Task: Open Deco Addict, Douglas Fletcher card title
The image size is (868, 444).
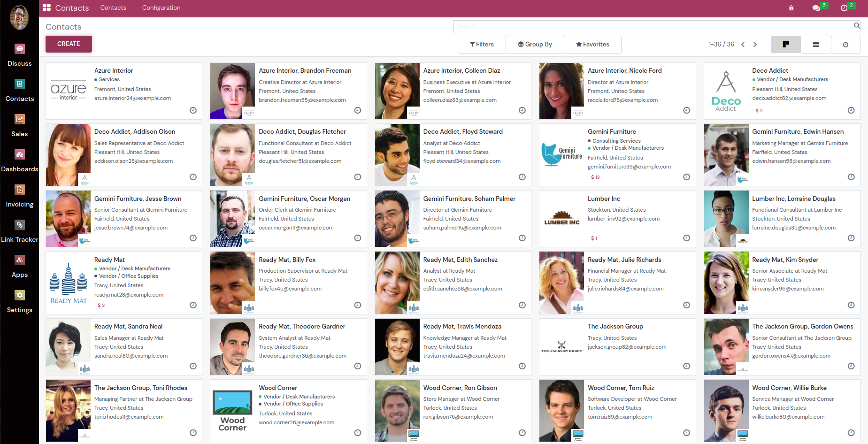Action: tap(302, 132)
